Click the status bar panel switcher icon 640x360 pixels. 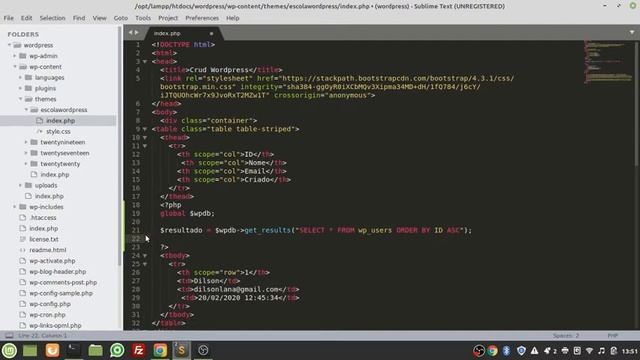[x=9, y=336]
